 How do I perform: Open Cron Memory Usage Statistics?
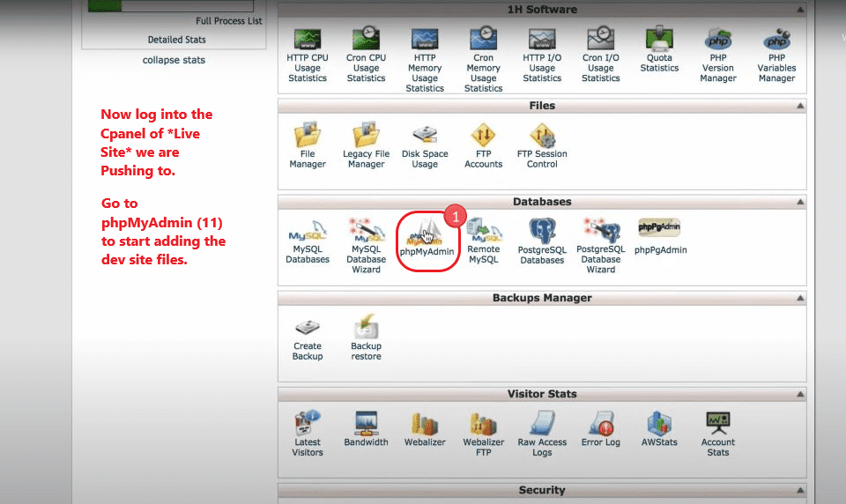(x=484, y=61)
